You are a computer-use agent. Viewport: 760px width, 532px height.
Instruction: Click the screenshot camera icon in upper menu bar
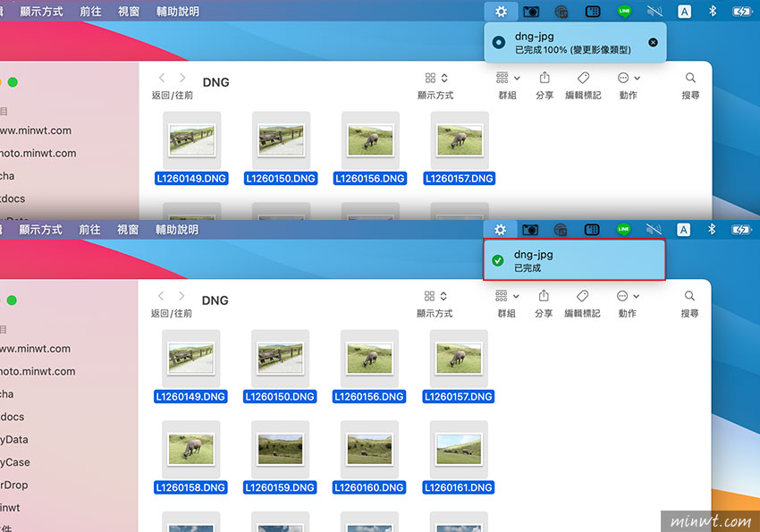[531, 11]
